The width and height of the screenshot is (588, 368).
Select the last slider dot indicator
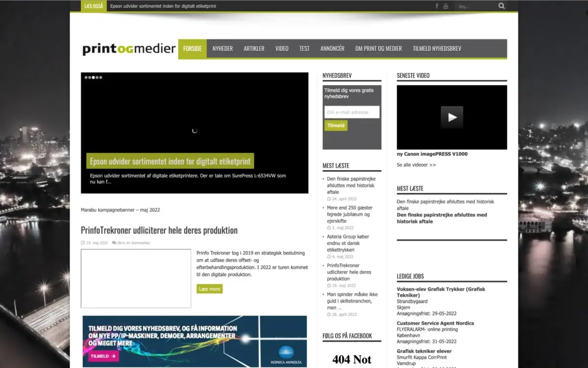click(x=100, y=78)
